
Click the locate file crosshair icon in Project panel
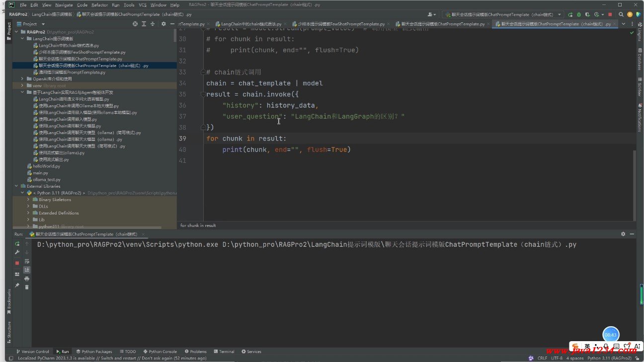coord(135,24)
